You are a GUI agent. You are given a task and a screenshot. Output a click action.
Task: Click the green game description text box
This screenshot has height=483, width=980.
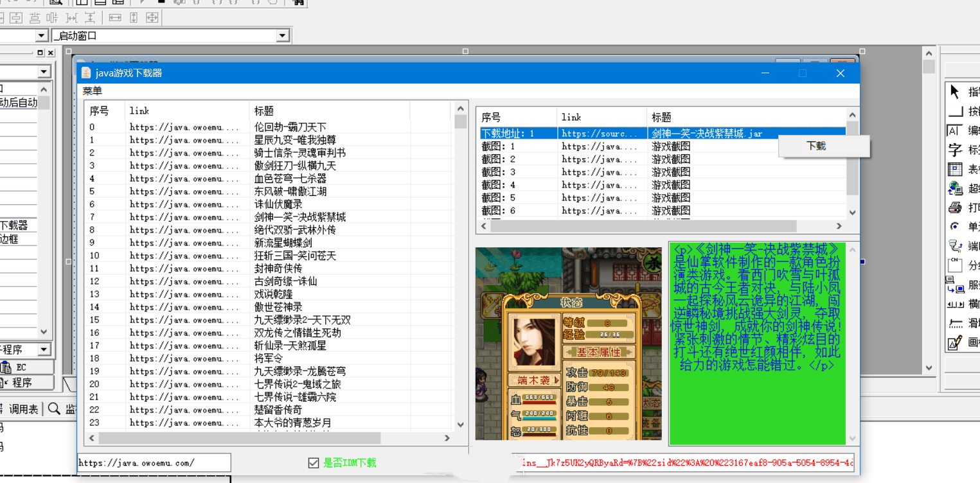(x=758, y=343)
